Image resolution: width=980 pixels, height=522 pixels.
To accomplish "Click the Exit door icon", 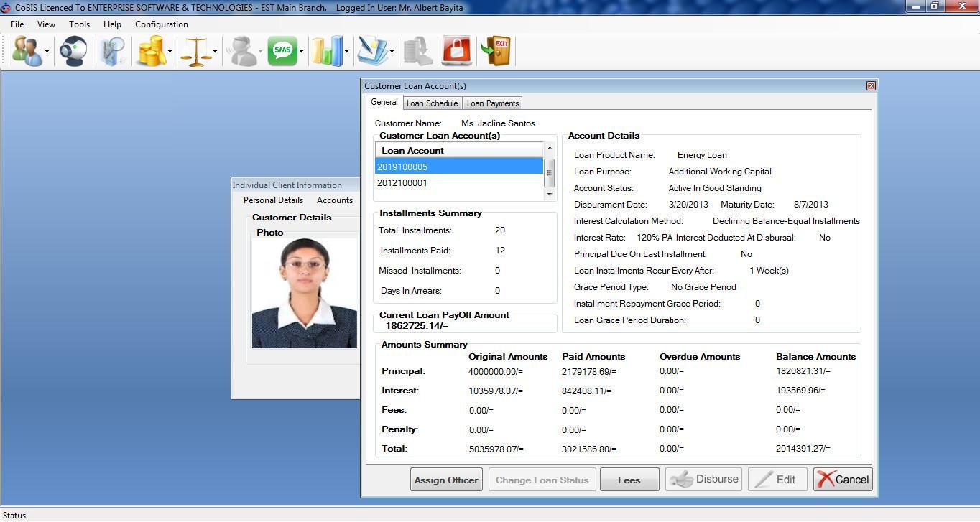I will tap(496, 50).
